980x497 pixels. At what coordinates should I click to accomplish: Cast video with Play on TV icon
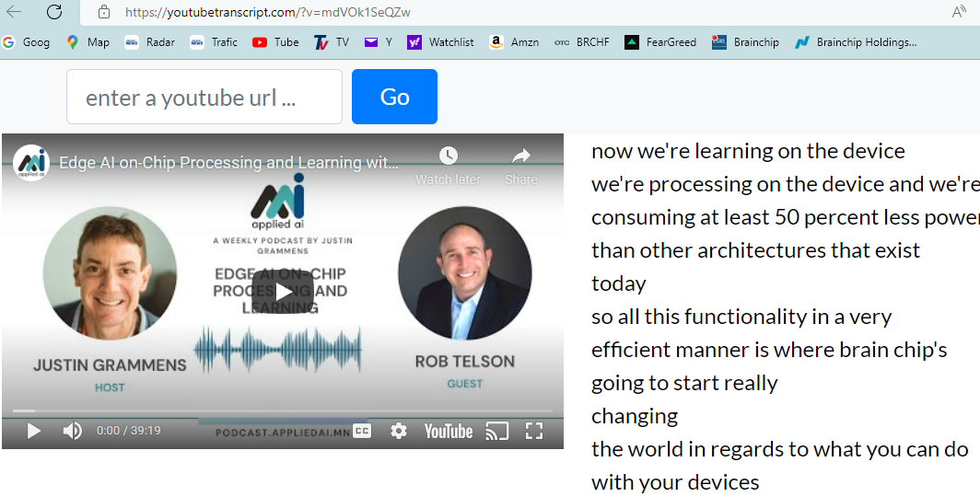click(497, 431)
